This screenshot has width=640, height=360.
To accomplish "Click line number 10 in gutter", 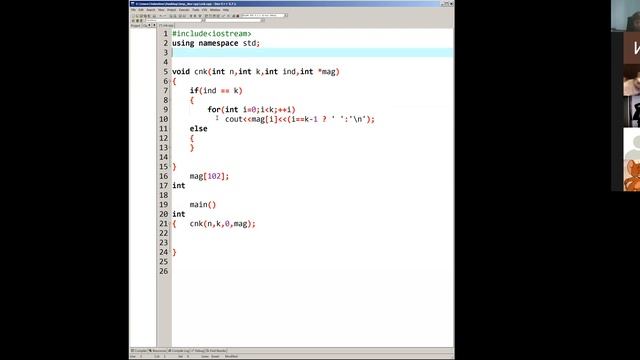I will coord(163,119).
